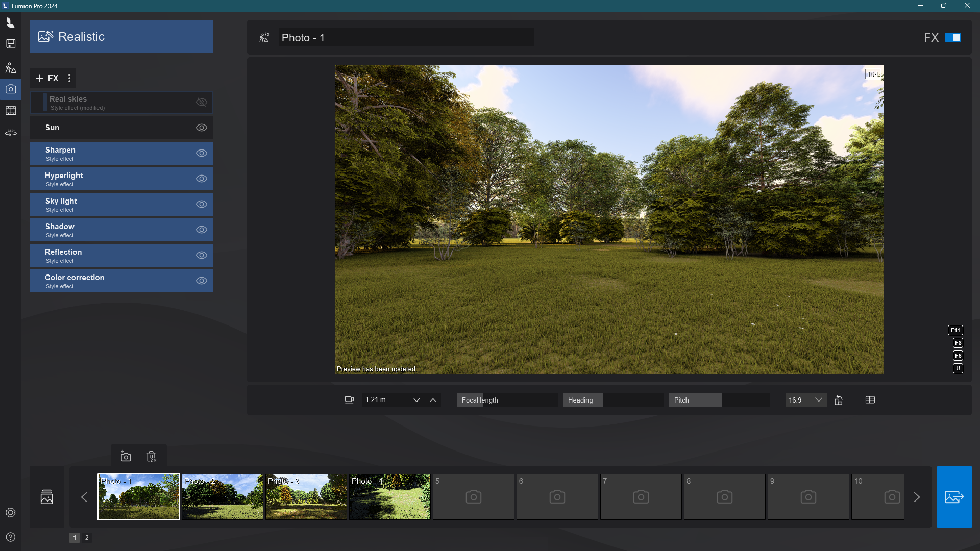This screenshot has height=551, width=980.
Task: Open the 16:9 aspect ratio dropdown
Action: point(806,400)
